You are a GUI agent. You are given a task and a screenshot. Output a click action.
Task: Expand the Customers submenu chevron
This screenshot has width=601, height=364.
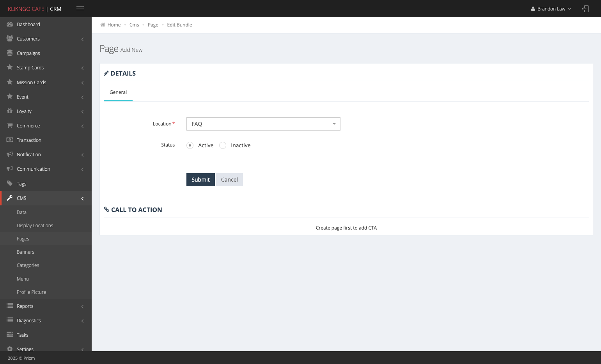pos(82,39)
